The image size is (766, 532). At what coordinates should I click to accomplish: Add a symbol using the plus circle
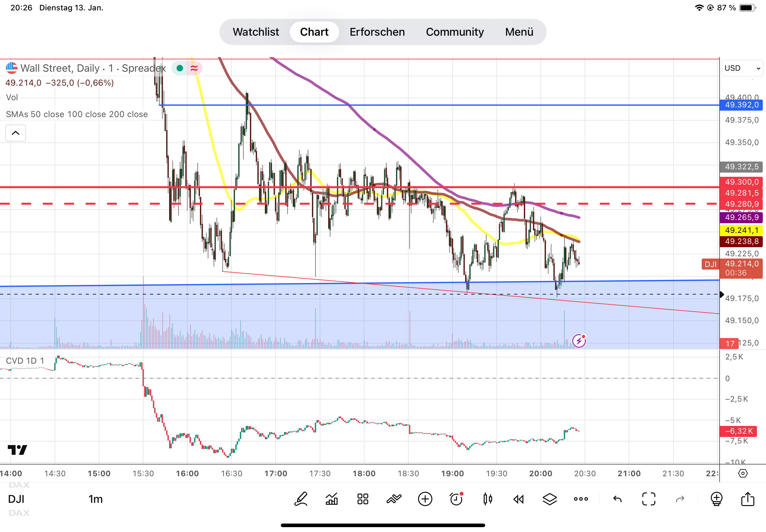(x=425, y=499)
